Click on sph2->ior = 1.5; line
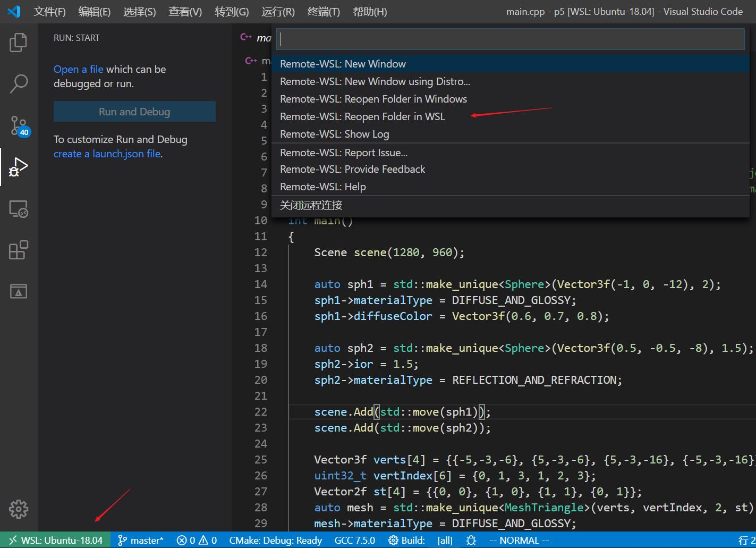 tap(367, 364)
